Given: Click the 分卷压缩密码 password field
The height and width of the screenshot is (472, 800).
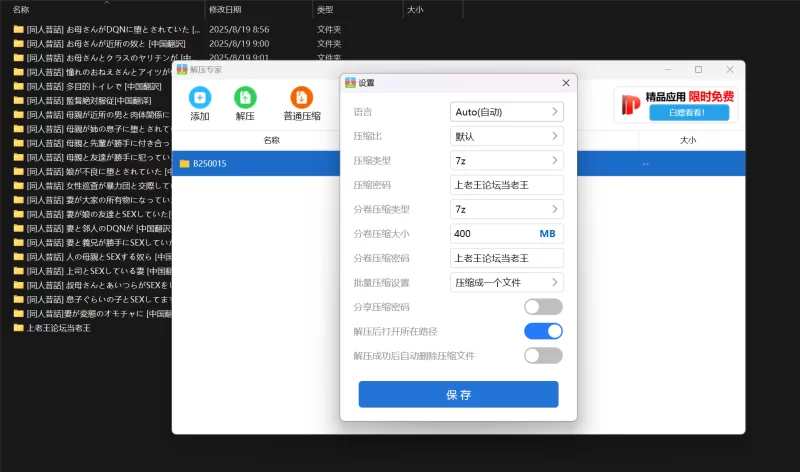Looking at the screenshot, I should pos(507,258).
